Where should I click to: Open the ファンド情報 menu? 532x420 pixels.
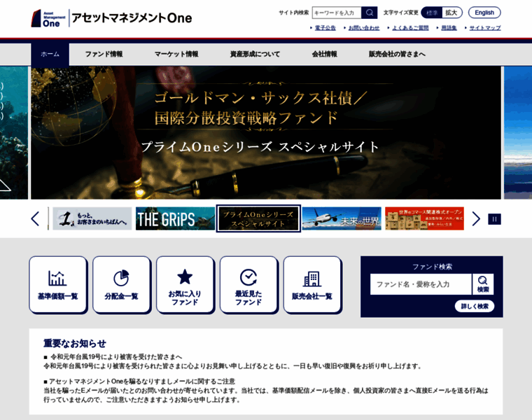tap(104, 55)
